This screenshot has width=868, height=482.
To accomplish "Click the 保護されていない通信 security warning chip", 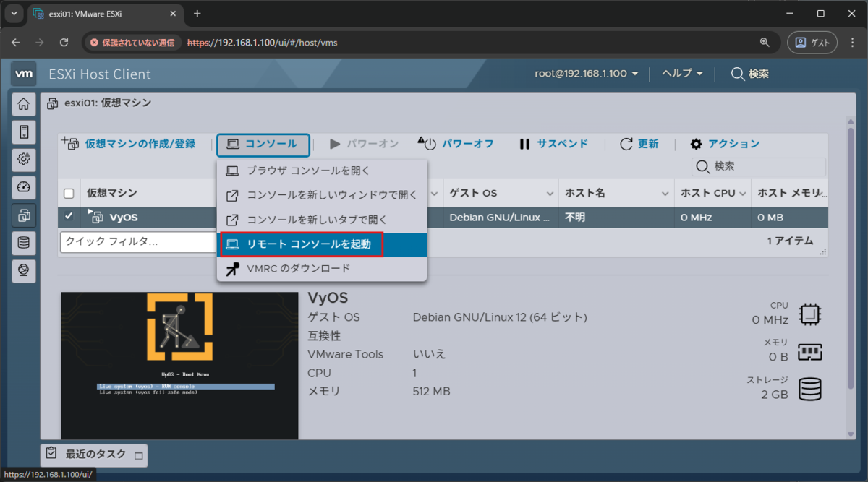I will coord(134,43).
